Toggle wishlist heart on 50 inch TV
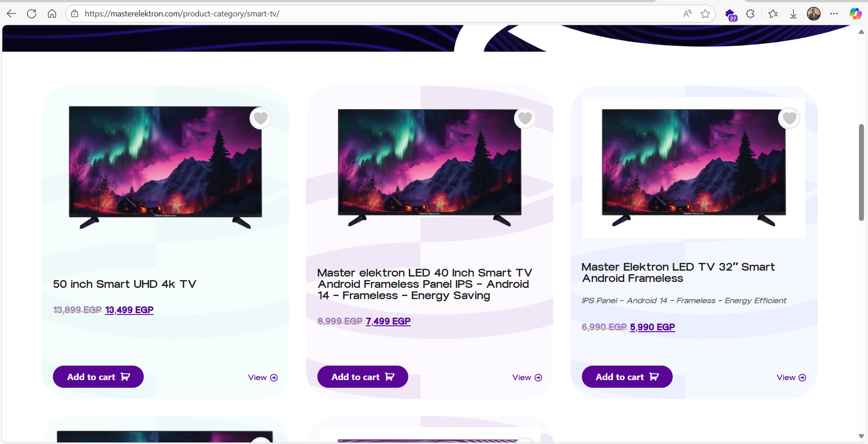868x444 pixels. pos(261,118)
